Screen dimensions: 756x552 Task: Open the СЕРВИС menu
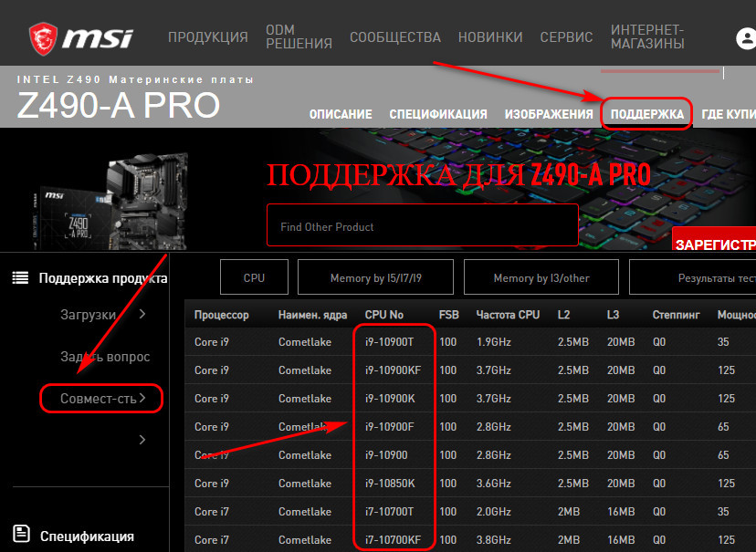point(566,37)
